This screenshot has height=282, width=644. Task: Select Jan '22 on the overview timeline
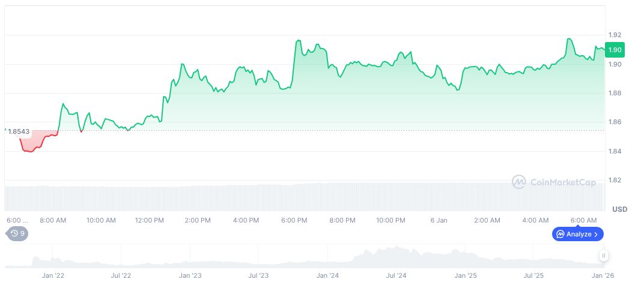point(53,275)
